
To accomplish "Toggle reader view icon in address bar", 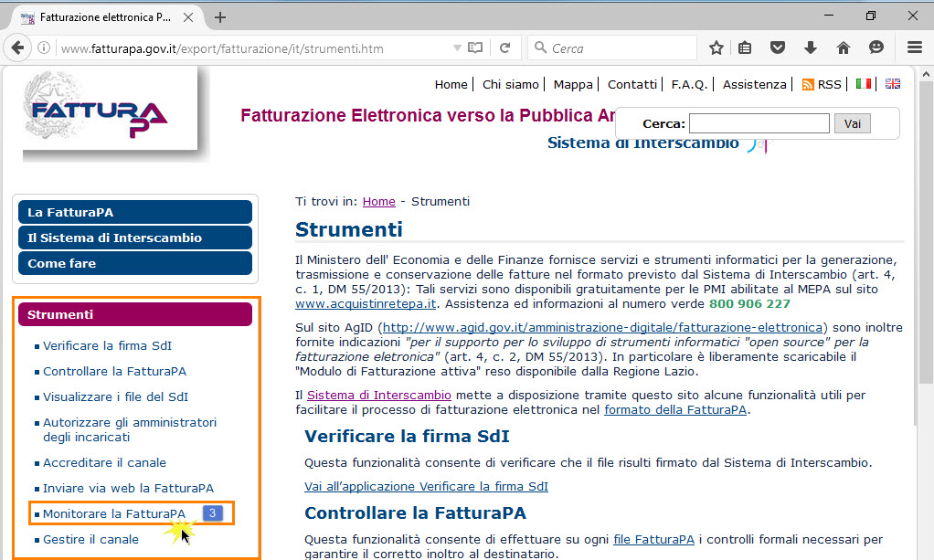I will 474,48.
